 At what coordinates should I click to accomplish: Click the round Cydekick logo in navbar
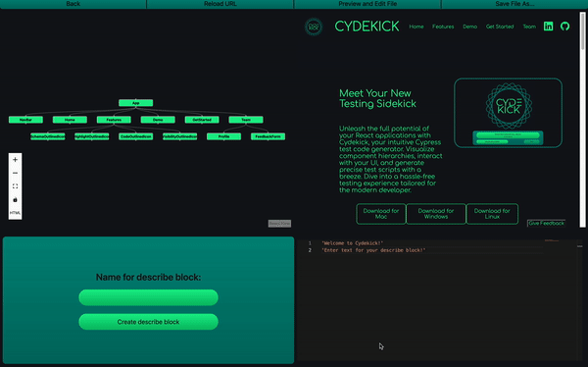pos(314,26)
